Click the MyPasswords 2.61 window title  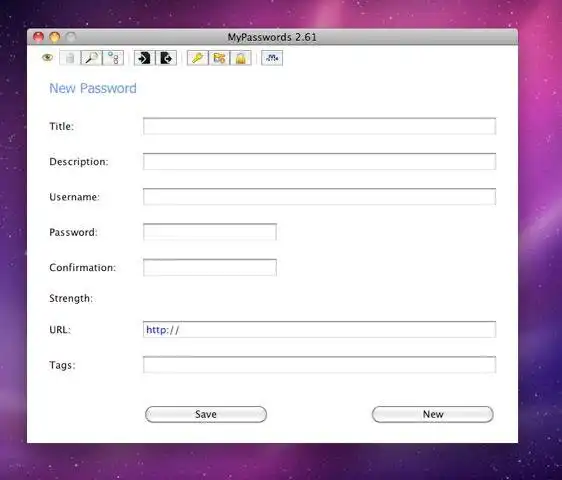coord(272,37)
